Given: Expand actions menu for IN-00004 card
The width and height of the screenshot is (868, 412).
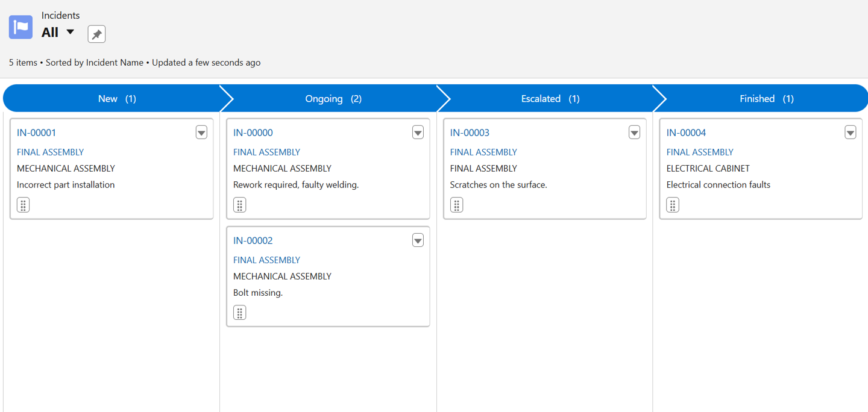Looking at the screenshot, I should (x=850, y=133).
